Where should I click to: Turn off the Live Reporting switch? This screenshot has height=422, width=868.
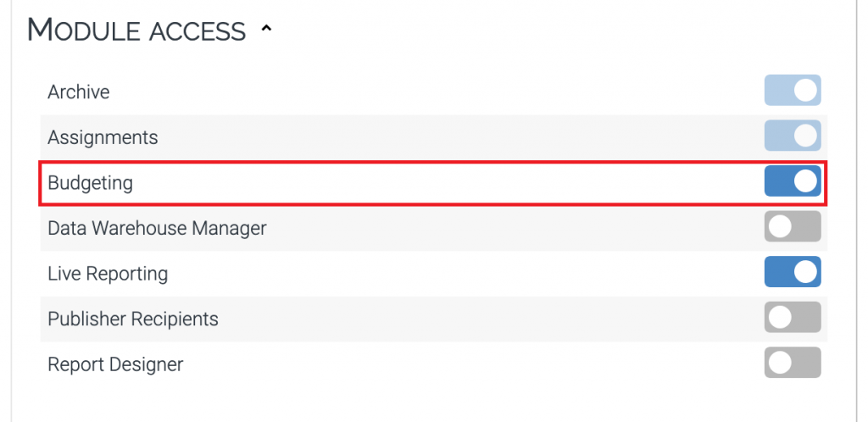pos(793,273)
